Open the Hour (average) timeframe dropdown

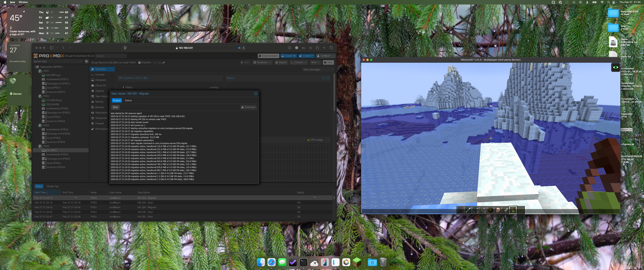click(318, 70)
